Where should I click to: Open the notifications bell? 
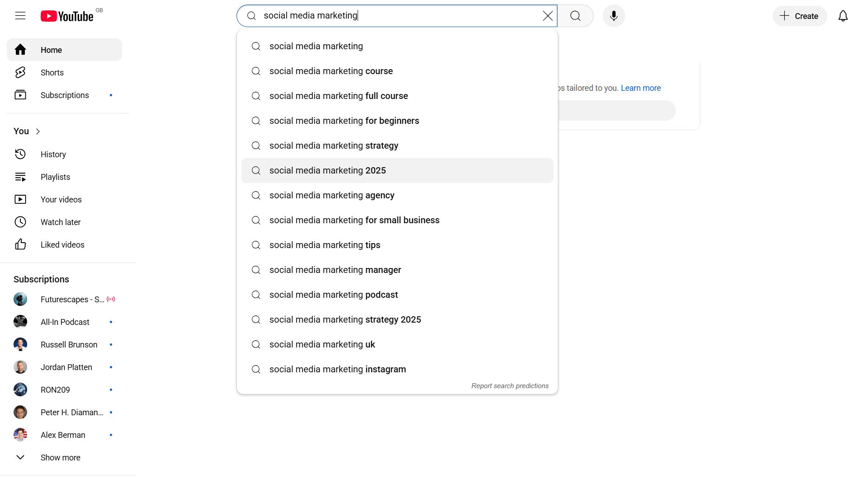(843, 16)
